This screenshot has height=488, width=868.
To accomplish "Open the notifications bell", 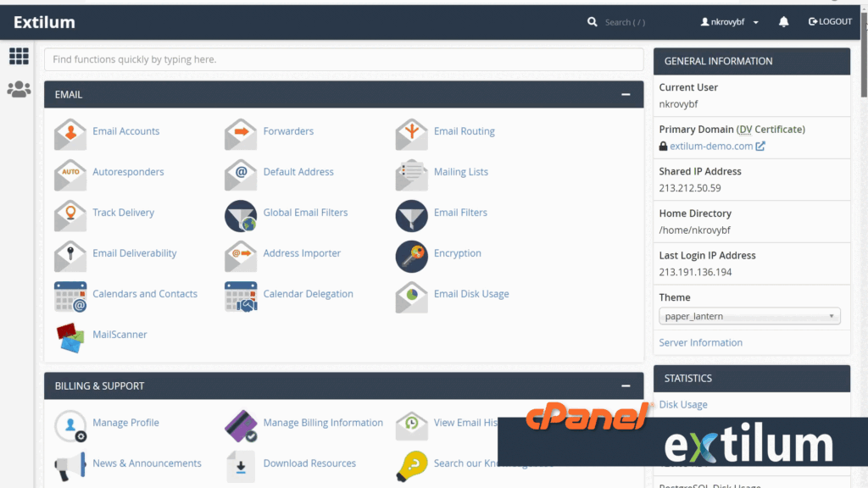I will click(783, 21).
